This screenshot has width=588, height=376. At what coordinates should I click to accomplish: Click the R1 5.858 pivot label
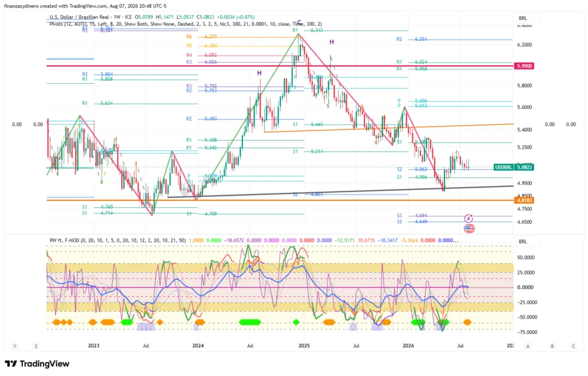pos(98,79)
